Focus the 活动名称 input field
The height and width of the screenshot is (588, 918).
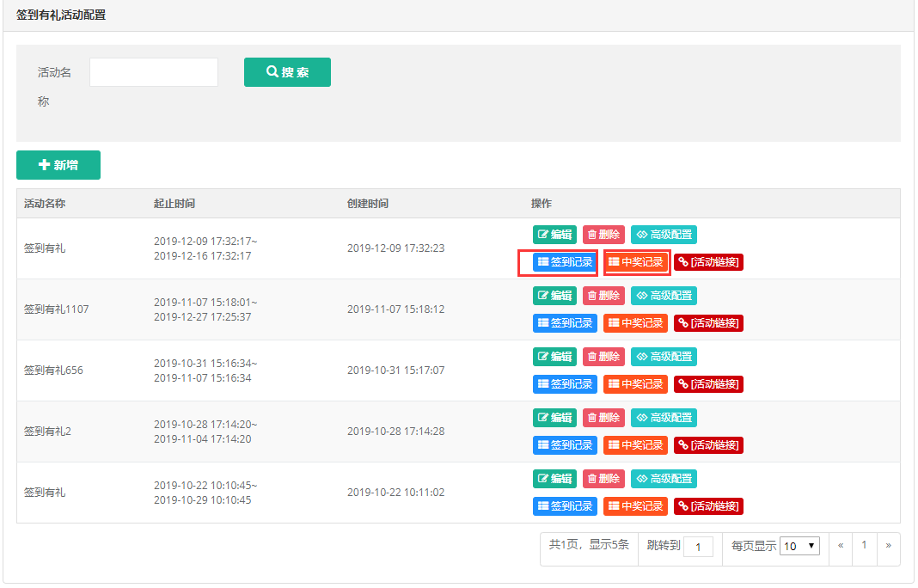153,72
